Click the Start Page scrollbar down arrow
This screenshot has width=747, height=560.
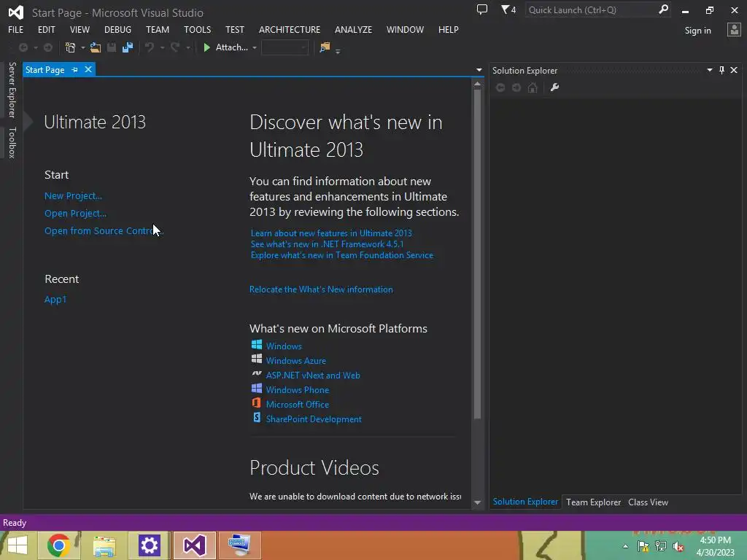point(477,502)
